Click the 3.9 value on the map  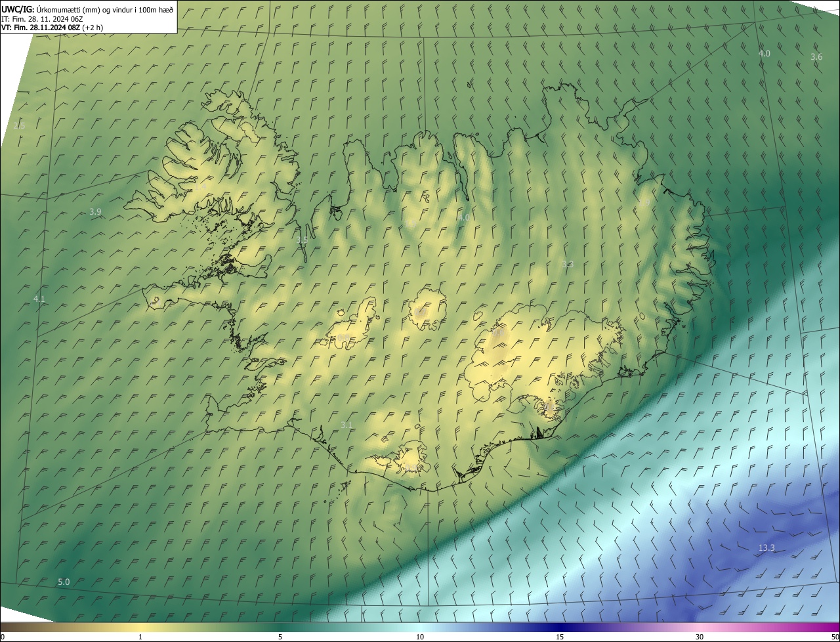click(95, 211)
